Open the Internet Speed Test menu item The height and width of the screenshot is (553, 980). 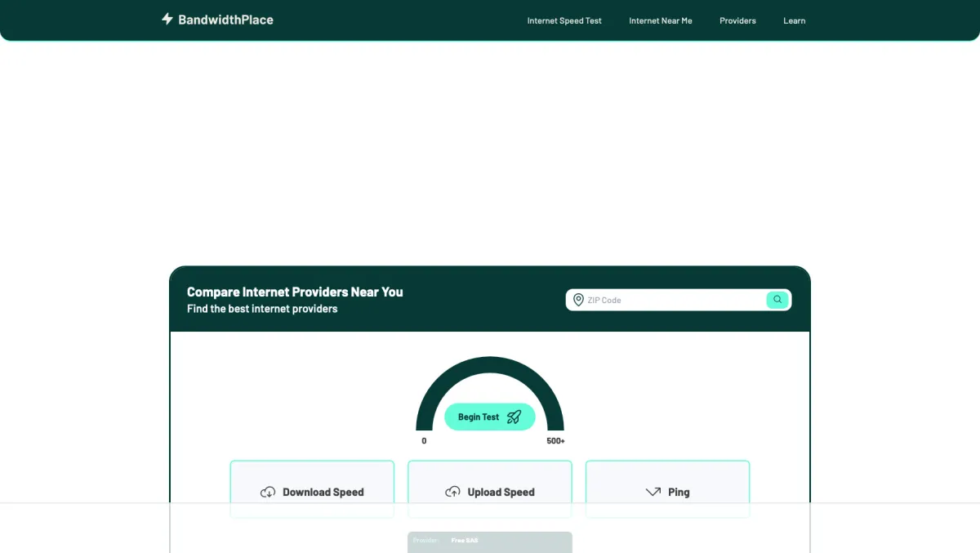[564, 20]
